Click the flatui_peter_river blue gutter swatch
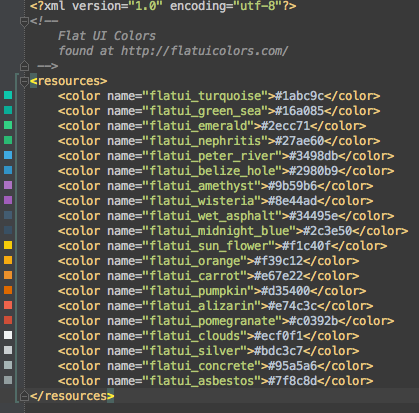Image resolution: width=419 pixels, height=413 pixels. pos(8,155)
